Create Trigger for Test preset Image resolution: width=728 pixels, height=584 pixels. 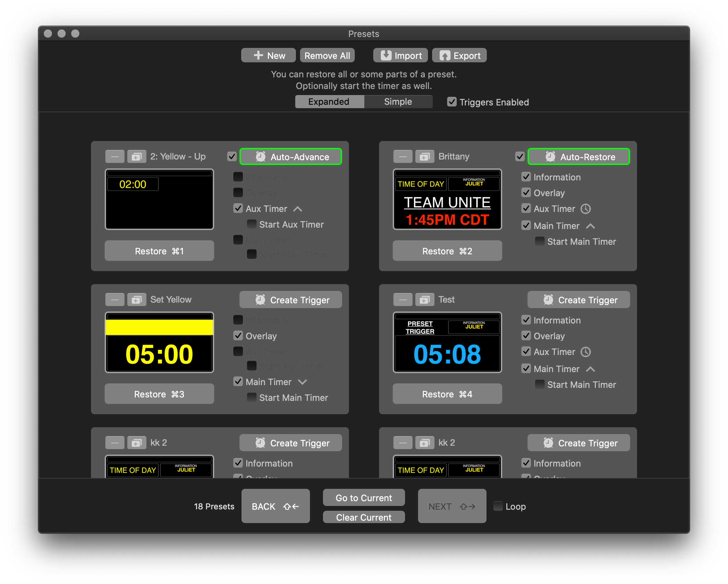[x=579, y=300]
